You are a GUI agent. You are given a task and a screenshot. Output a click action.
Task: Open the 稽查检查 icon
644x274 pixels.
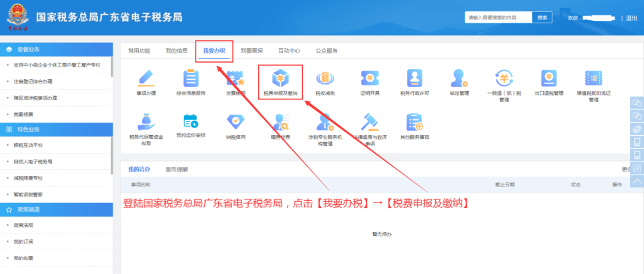(280, 122)
